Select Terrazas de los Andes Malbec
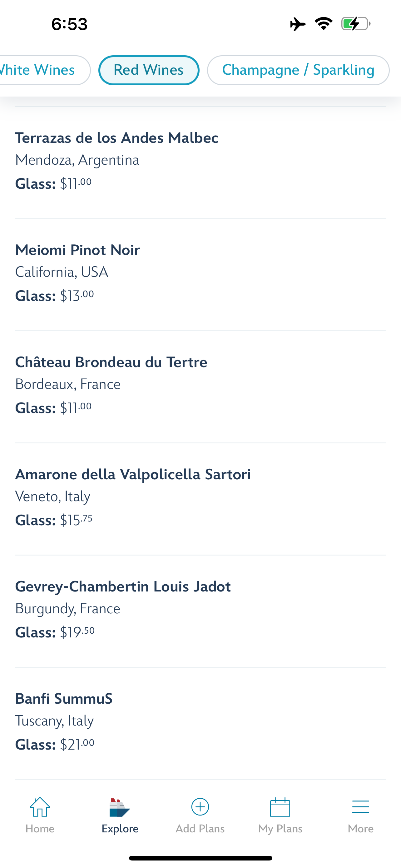This screenshot has height=868, width=401. pyautogui.click(x=116, y=138)
